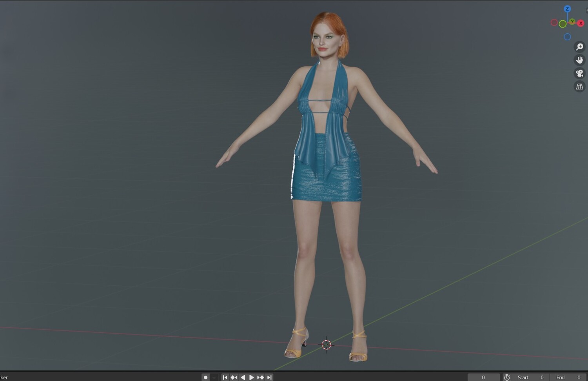Click the current frame number field
This screenshot has height=381, width=588.
[x=484, y=377]
